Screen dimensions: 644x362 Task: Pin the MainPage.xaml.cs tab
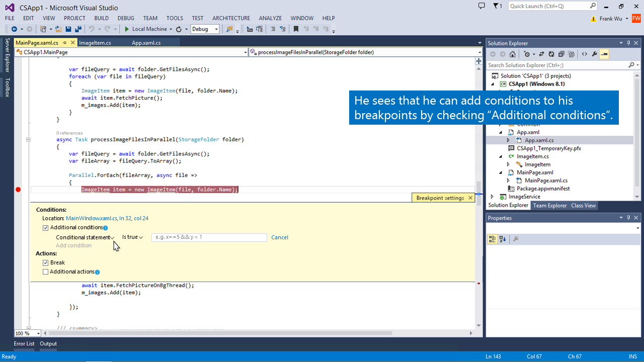pyautogui.click(x=65, y=43)
